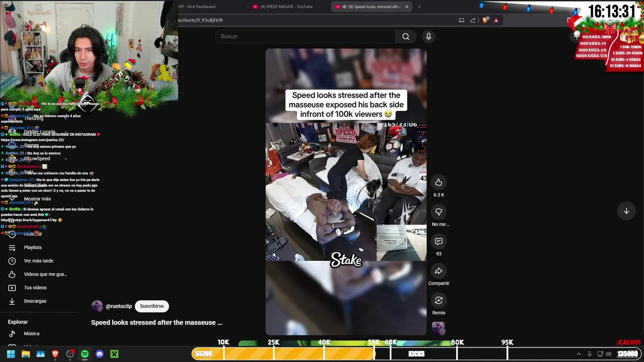The width and height of the screenshot is (644, 362).
Task: Click the browser address bar URL
Action: point(201,20)
